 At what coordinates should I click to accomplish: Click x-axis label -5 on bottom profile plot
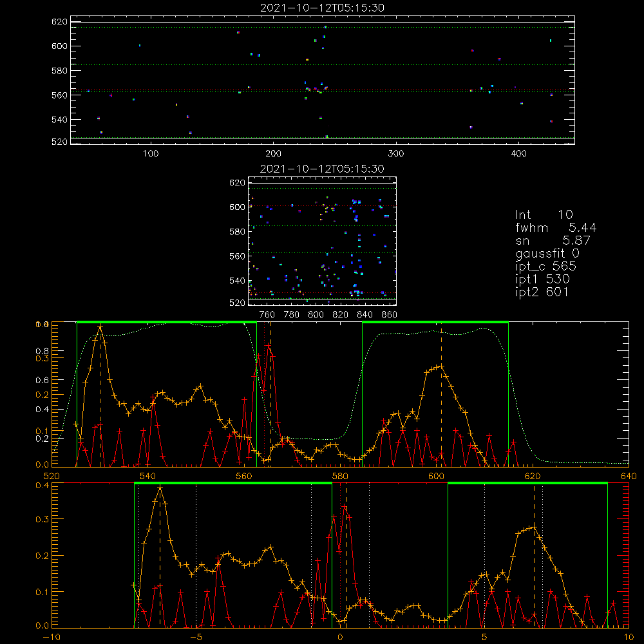196,638
